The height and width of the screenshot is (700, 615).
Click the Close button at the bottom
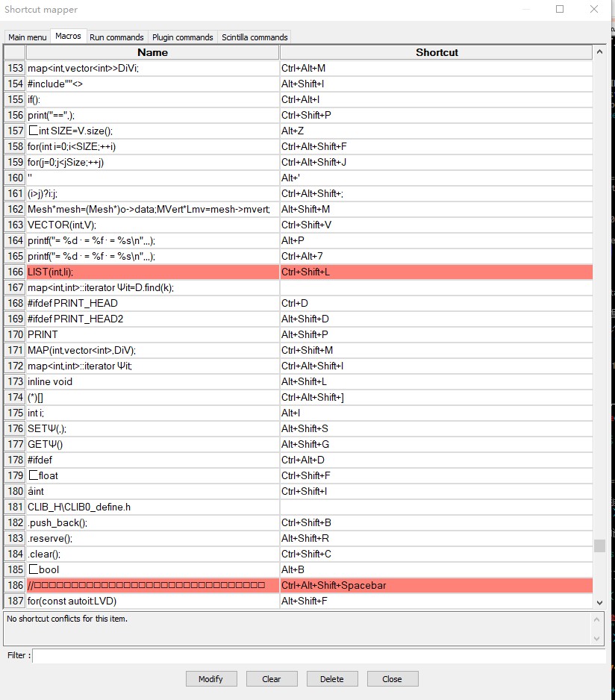(x=392, y=678)
